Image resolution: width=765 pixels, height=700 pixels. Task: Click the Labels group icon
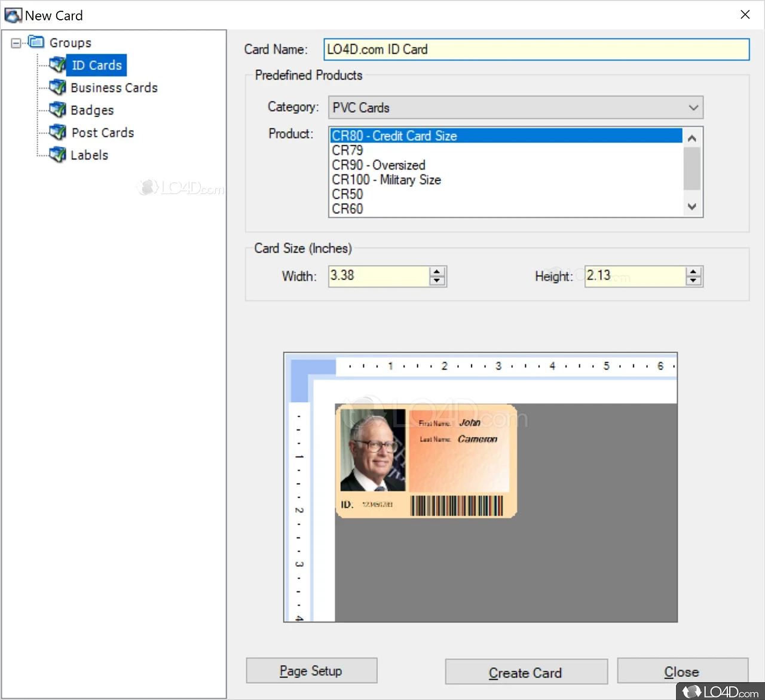pos(57,155)
